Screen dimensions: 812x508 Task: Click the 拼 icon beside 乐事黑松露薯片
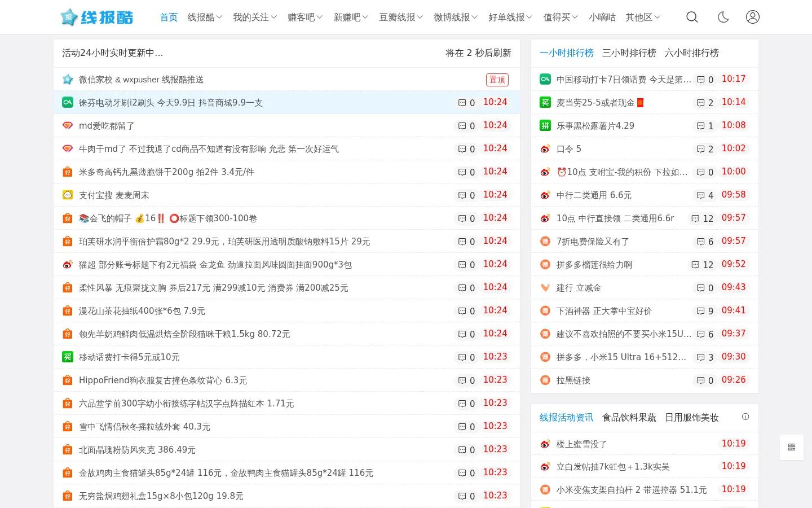pos(545,125)
